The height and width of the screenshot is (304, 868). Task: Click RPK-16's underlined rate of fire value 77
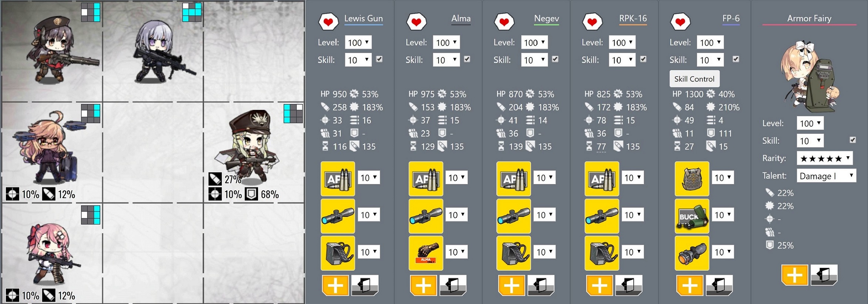tap(601, 147)
